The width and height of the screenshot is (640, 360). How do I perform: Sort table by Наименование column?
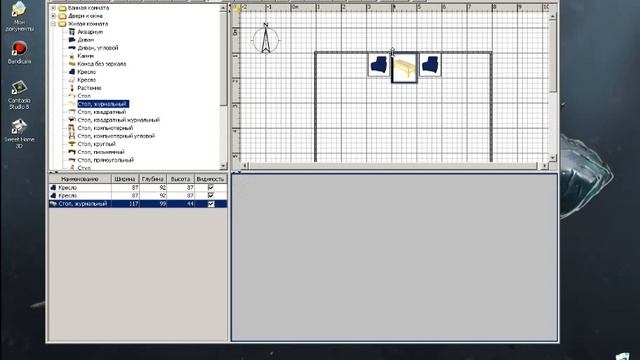coord(80,179)
